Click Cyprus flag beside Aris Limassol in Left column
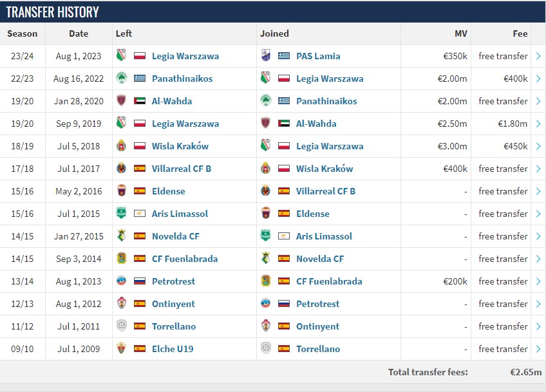546x392 pixels. [x=140, y=214]
